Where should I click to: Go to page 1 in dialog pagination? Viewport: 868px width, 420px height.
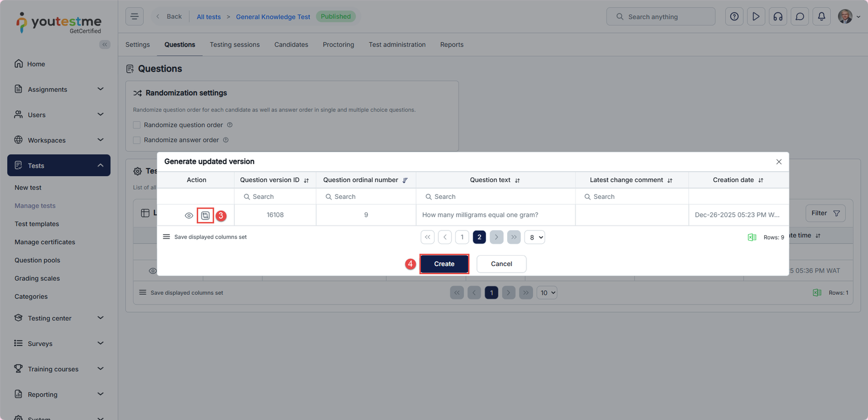point(462,237)
